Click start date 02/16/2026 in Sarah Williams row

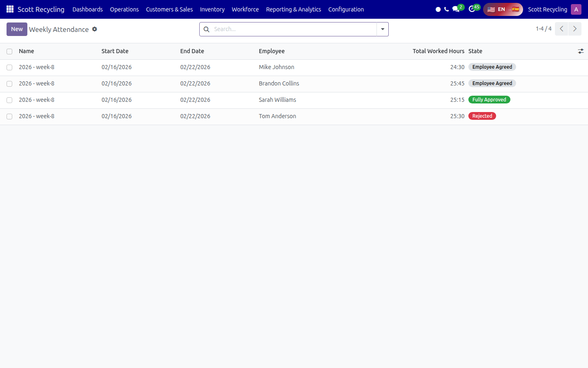(117, 100)
